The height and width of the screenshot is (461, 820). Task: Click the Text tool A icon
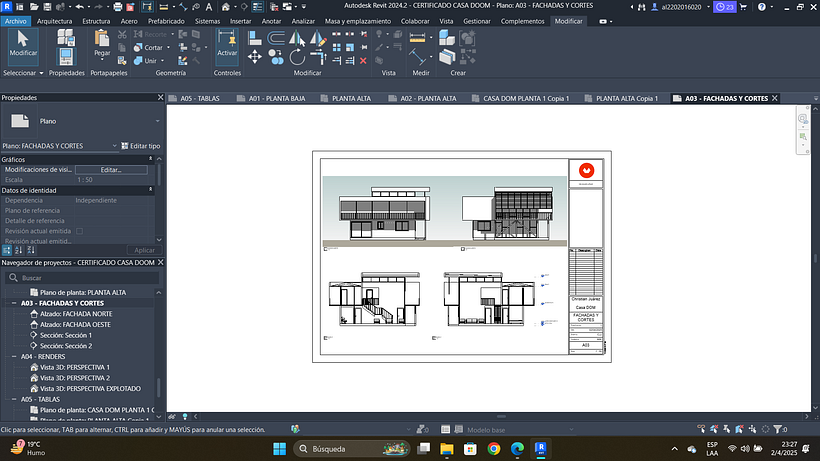(209, 7)
